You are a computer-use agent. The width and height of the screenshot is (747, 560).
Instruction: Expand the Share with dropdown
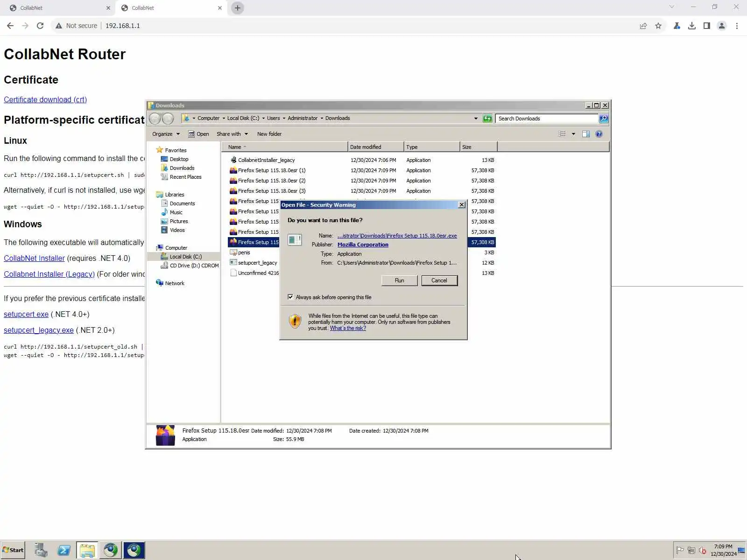pos(232,134)
